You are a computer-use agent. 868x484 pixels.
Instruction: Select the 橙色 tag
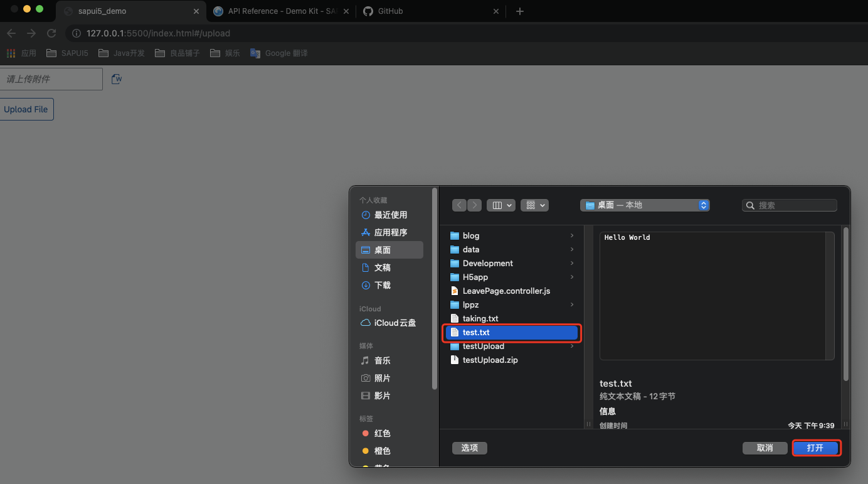pyautogui.click(x=389, y=451)
